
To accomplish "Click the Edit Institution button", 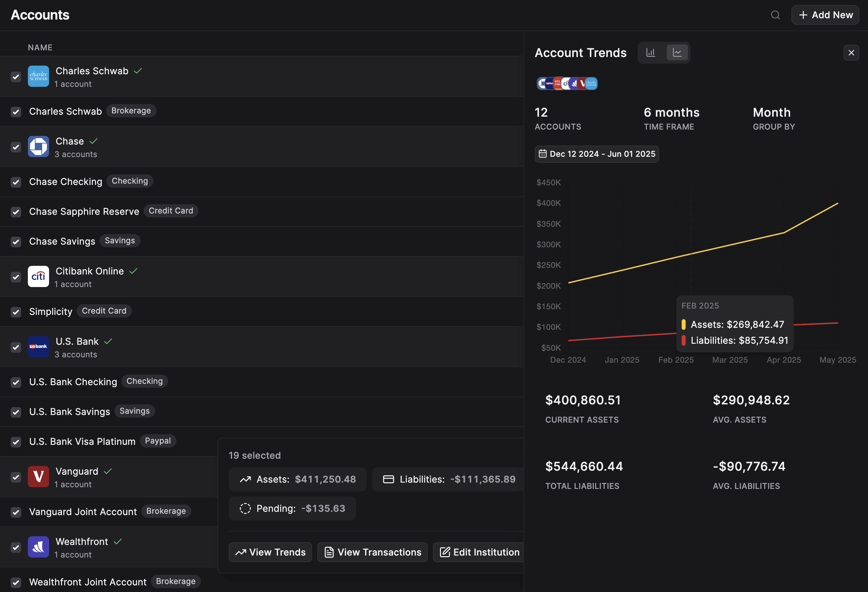I will (x=479, y=552).
